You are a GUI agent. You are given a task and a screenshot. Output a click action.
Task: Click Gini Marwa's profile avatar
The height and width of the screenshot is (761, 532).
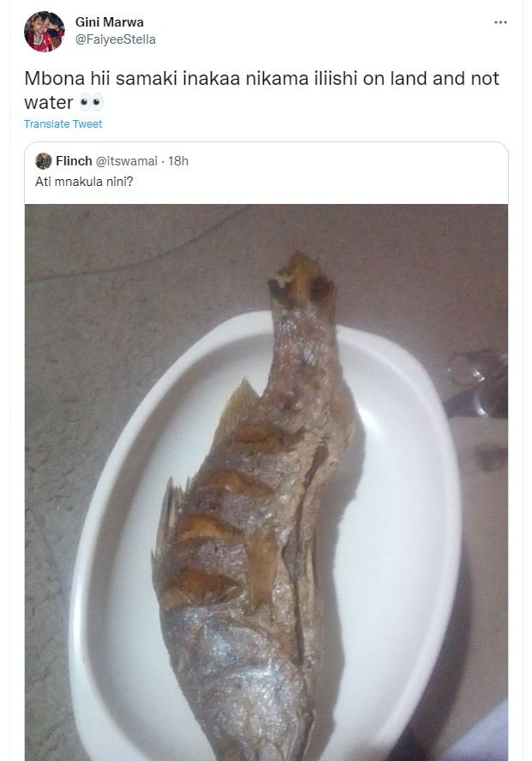click(45, 28)
